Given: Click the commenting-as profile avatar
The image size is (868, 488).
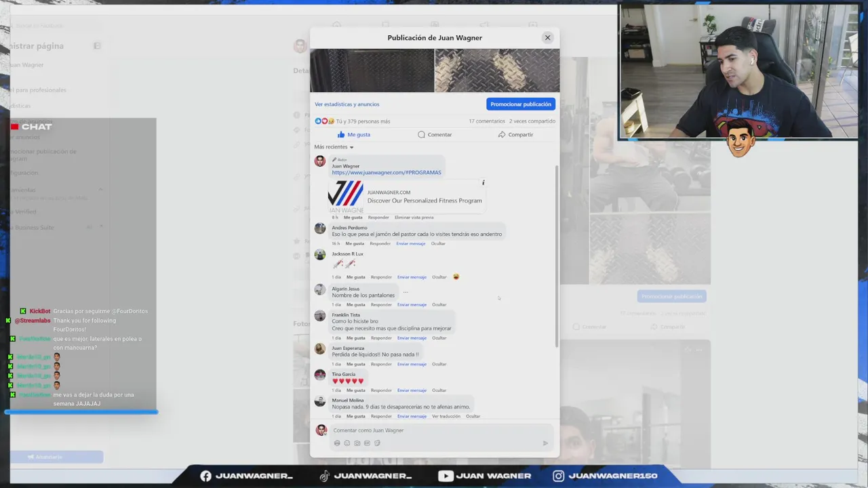Looking at the screenshot, I should coord(321,430).
